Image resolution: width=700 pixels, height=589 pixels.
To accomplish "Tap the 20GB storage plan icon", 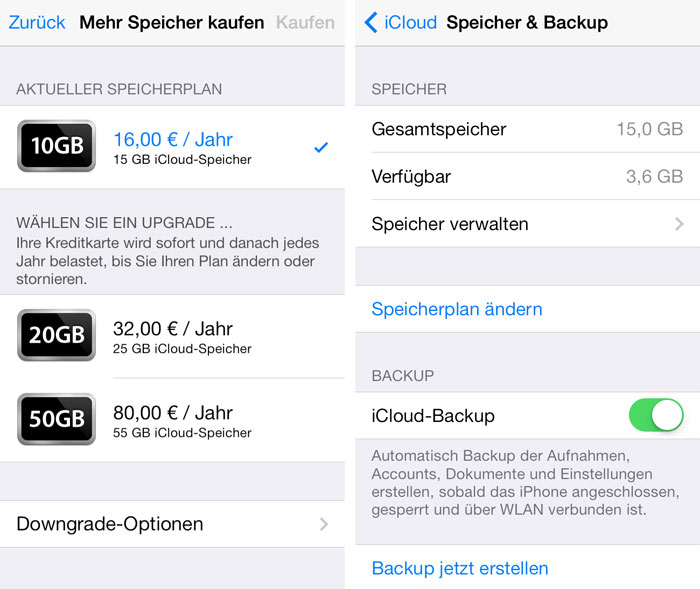I will pyautogui.click(x=56, y=335).
